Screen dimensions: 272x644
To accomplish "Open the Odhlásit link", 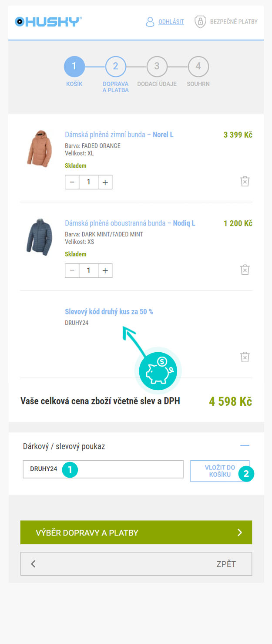I will click(171, 22).
